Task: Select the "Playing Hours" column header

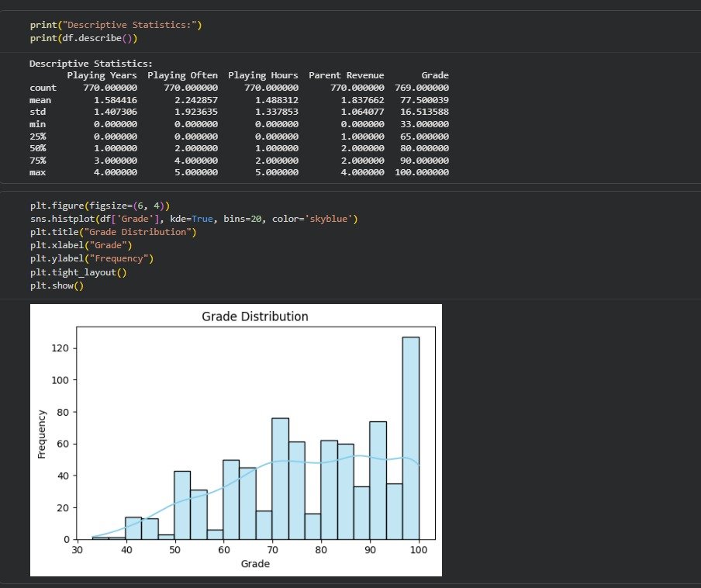Action: pos(263,75)
